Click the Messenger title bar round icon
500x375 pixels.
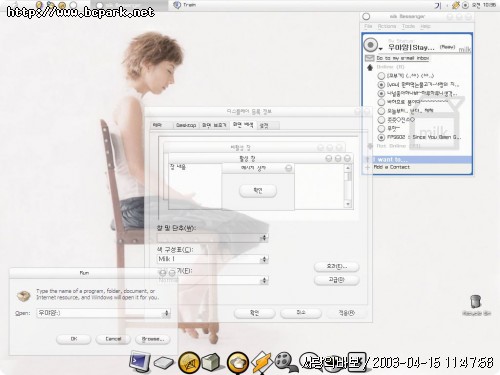366,16
